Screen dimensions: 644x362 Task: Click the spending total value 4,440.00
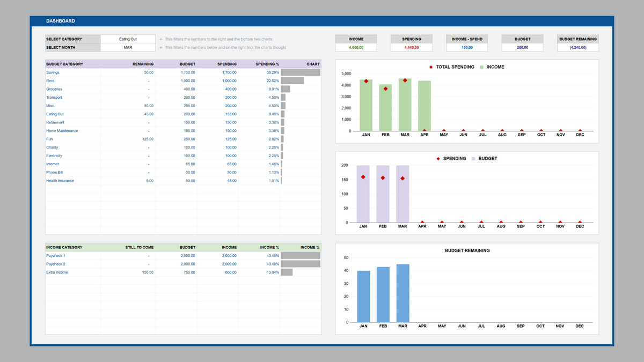pyautogui.click(x=412, y=48)
